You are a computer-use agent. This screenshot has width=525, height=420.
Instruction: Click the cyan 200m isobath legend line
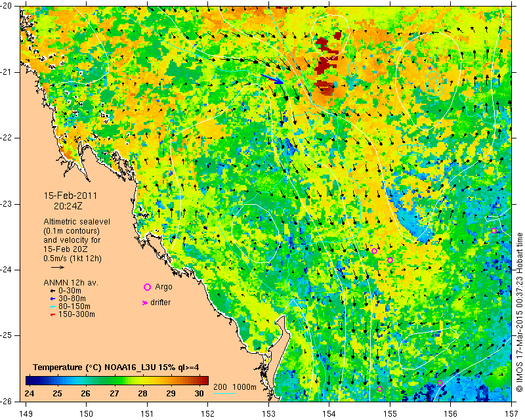224,393
